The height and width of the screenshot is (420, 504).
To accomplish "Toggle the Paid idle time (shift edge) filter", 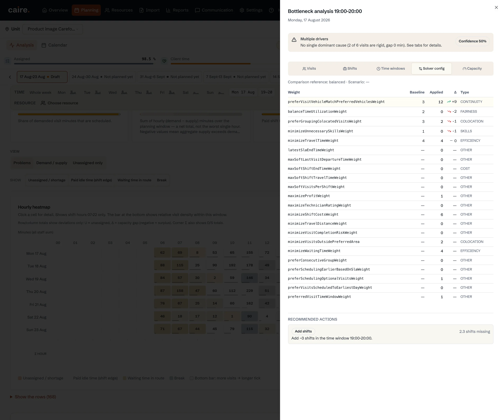I will (92, 180).
